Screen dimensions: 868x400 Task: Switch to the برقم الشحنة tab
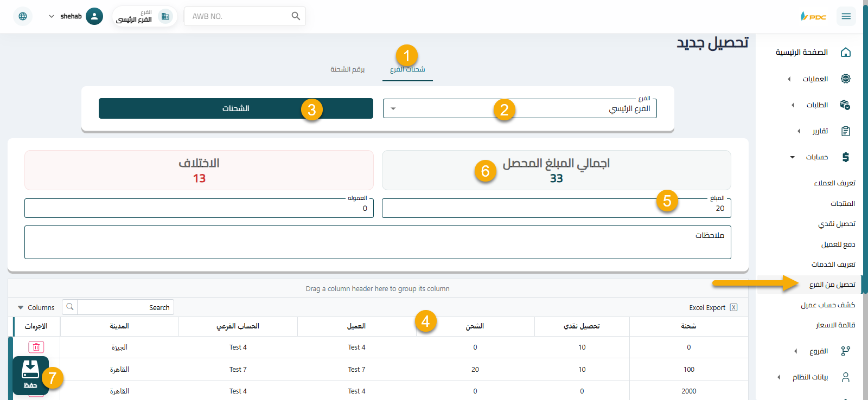coord(347,69)
